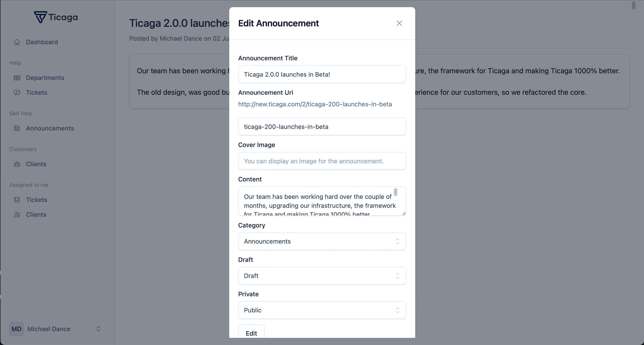Go to Announcements in the sidebar
This screenshot has height=345, width=644.
click(x=50, y=128)
